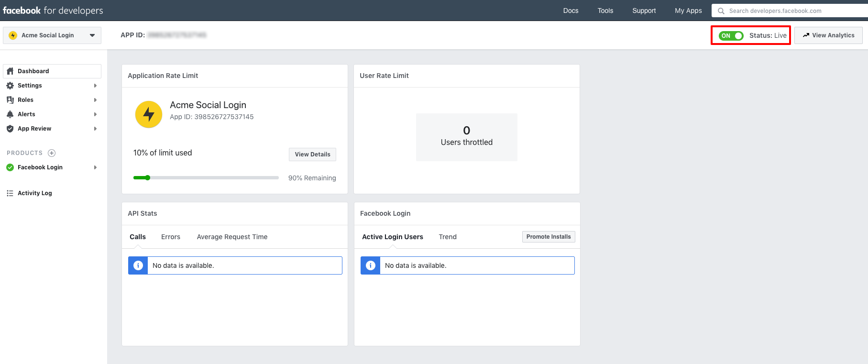Click the PRODUCTS section label

[x=25, y=153]
